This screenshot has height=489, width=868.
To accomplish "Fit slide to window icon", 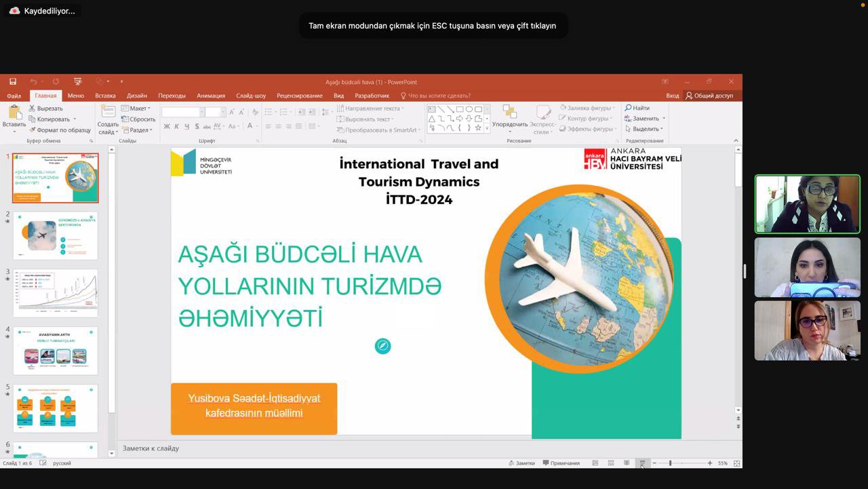I will pyautogui.click(x=736, y=463).
